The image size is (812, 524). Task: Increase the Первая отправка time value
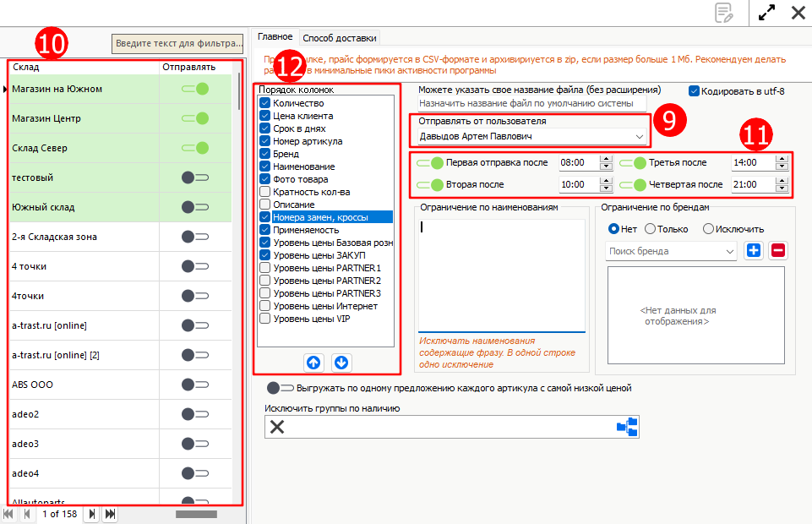coord(605,159)
